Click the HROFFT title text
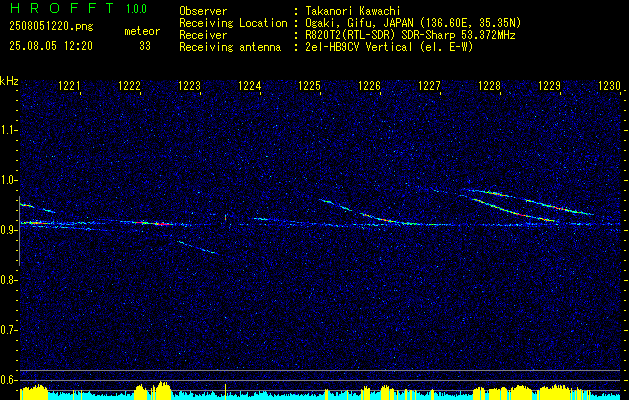This screenshot has height=400, width=629. point(61,8)
